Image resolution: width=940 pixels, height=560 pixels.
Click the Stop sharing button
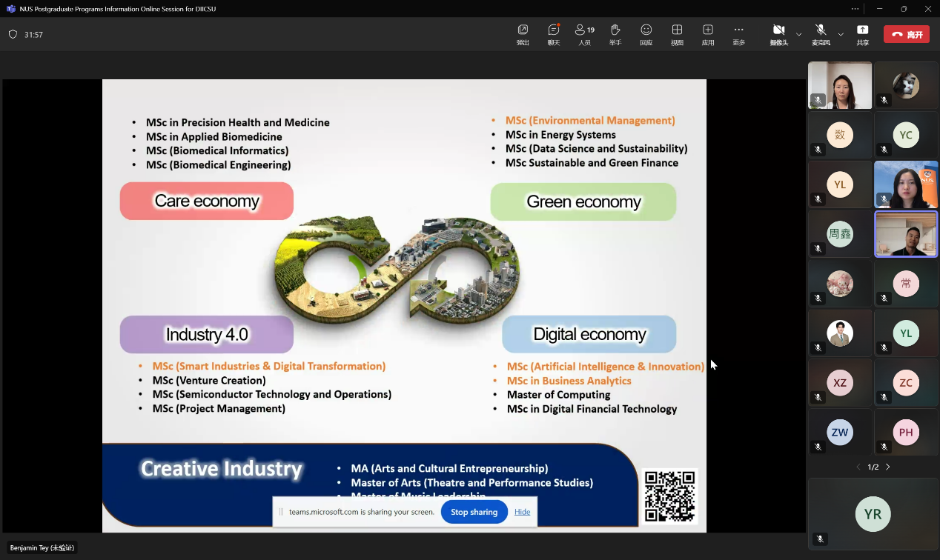click(x=474, y=512)
